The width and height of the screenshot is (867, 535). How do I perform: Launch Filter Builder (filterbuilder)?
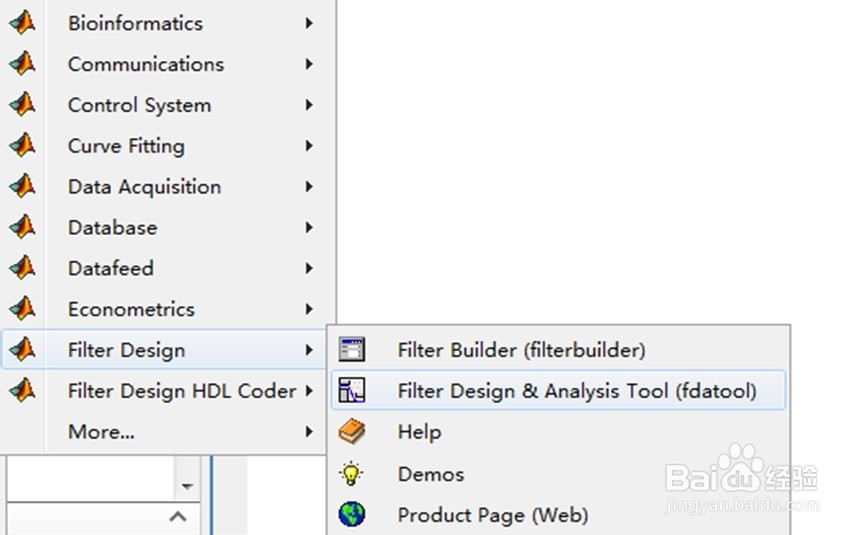558,350
